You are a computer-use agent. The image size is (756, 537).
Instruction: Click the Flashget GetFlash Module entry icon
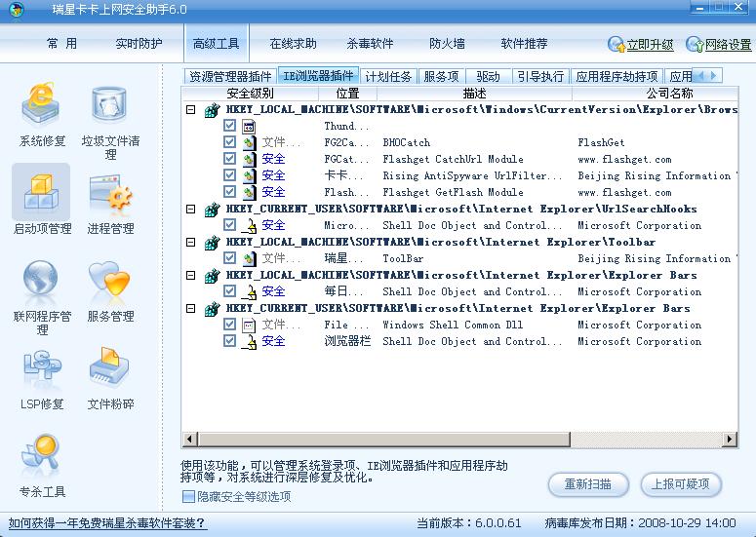(x=249, y=193)
